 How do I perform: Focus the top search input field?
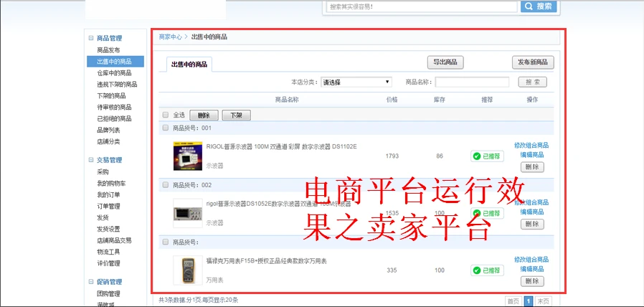[422, 6]
